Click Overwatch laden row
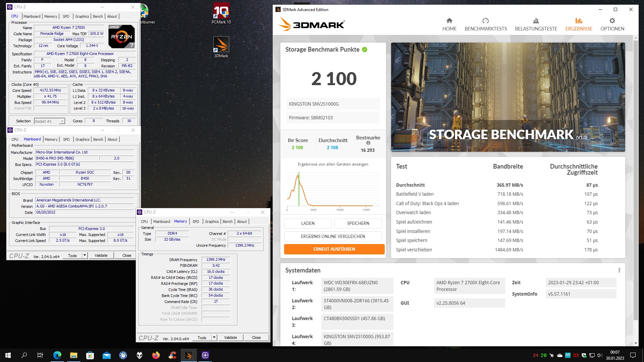This screenshot has height=362, width=644. [497, 213]
